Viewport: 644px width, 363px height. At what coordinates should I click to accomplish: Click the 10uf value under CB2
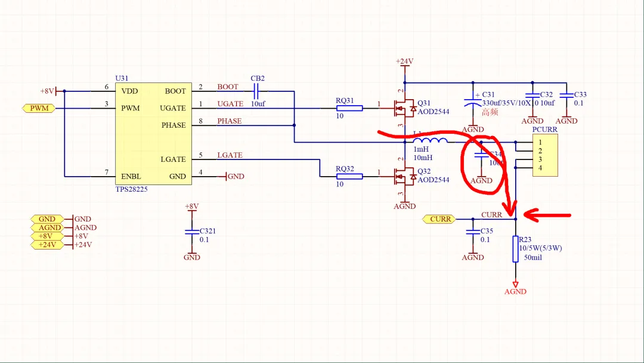[258, 104]
